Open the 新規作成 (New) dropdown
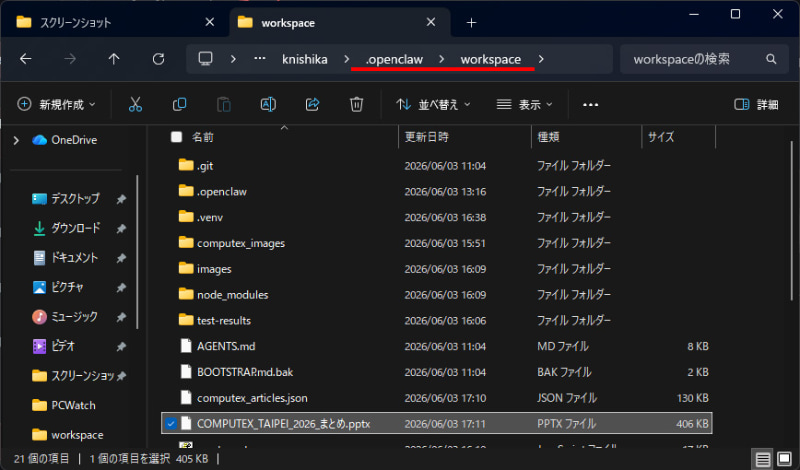 [x=56, y=105]
